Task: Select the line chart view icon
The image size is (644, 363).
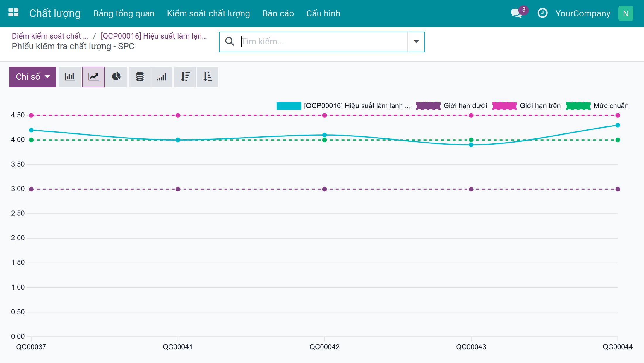Action: pos(93,77)
